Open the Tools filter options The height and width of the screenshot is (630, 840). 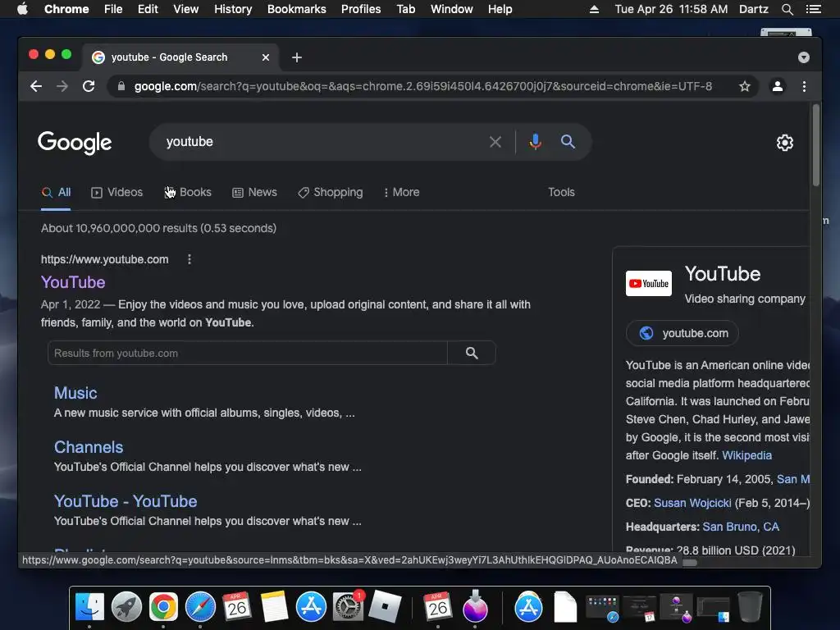pyautogui.click(x=561, y=192)
